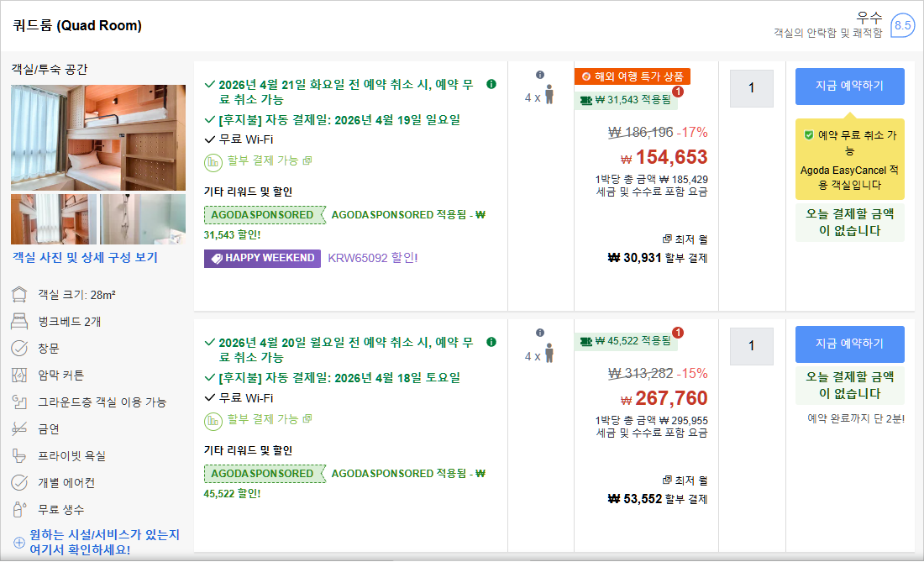
Task: Expand the 할부 결제 가능 installment details
Action: pos(306,160)
